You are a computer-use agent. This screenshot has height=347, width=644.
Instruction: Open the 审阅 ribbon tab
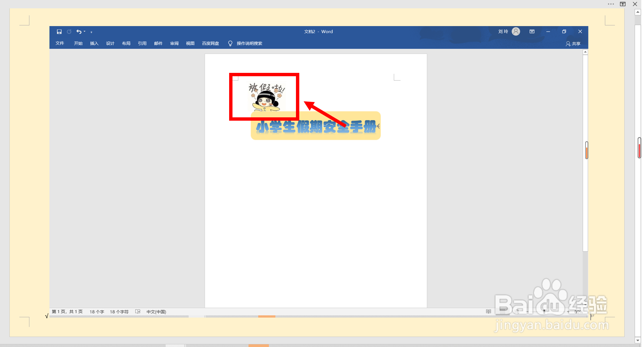[174, 43]
